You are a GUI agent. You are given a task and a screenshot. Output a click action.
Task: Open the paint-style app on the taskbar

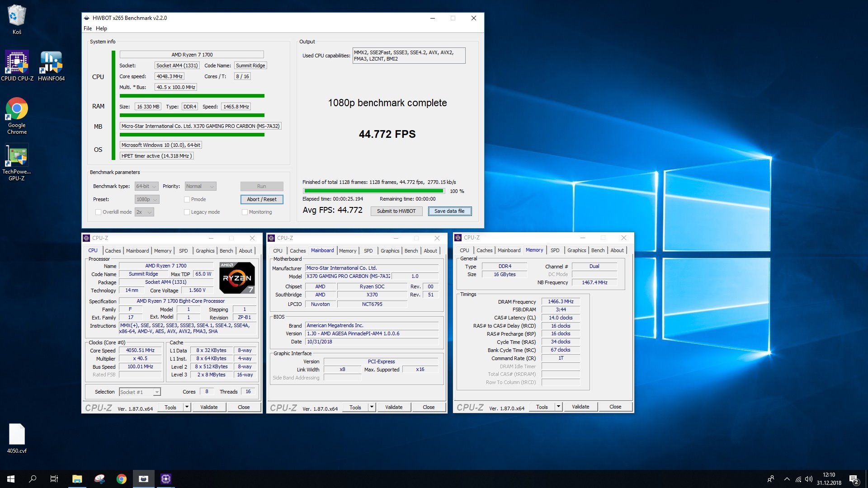pyautogui.click(x=99, y=479)
